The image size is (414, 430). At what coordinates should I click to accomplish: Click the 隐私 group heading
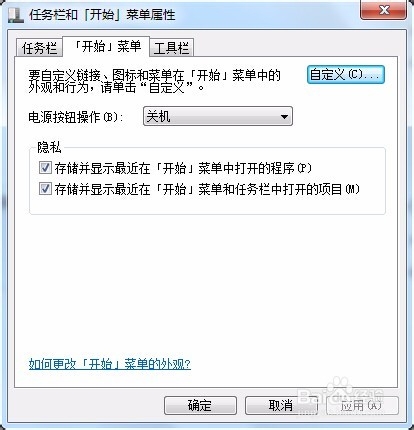[x=49, y=147]
